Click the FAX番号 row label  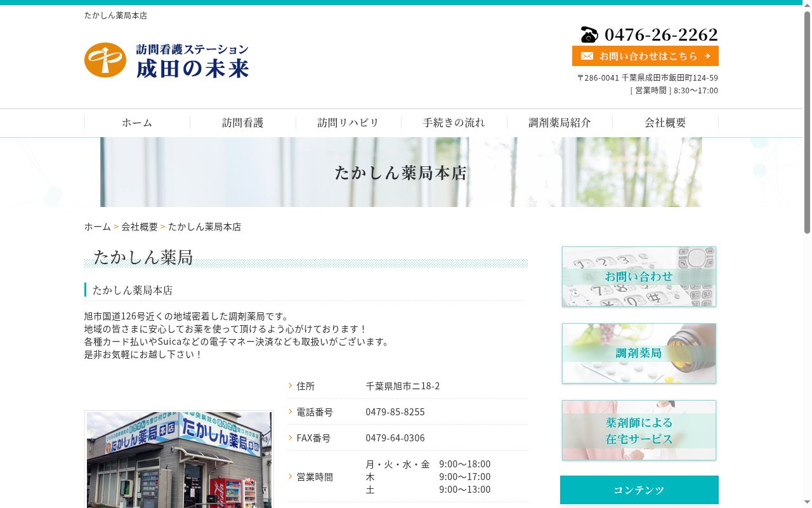[x=313, y=438]
